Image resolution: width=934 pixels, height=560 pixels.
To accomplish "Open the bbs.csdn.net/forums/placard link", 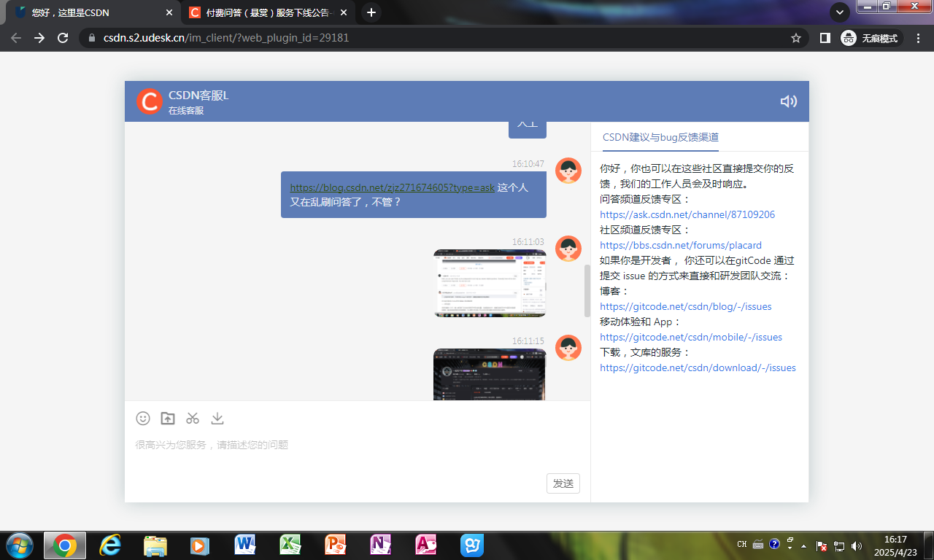I will point(681,245).
